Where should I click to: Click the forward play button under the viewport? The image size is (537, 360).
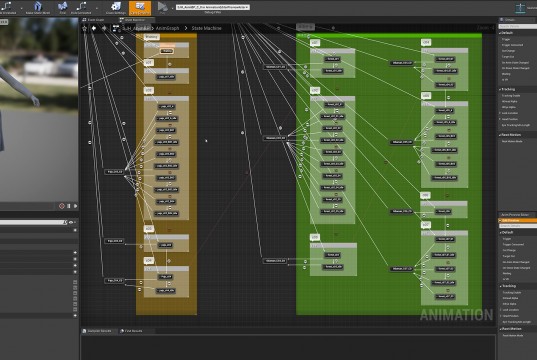click(x=75, y=206)
